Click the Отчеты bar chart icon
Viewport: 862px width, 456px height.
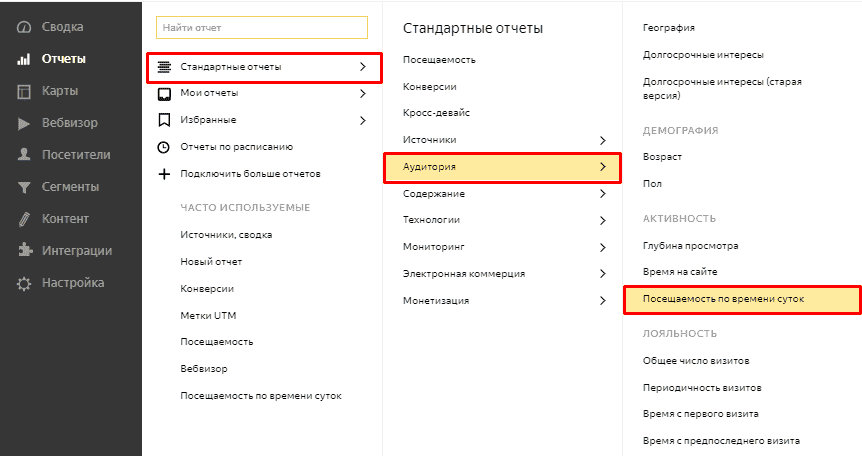click(24, 59)
